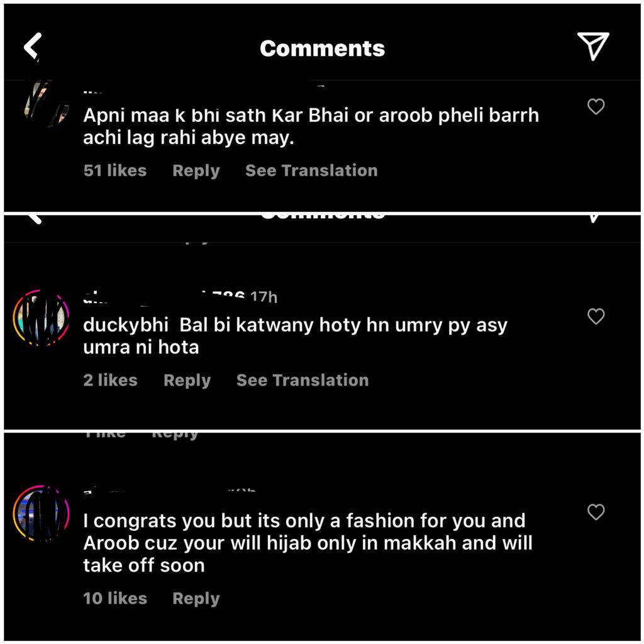
Task: Tap the back arrow in Comments header
Action: (x=33, y=46)
